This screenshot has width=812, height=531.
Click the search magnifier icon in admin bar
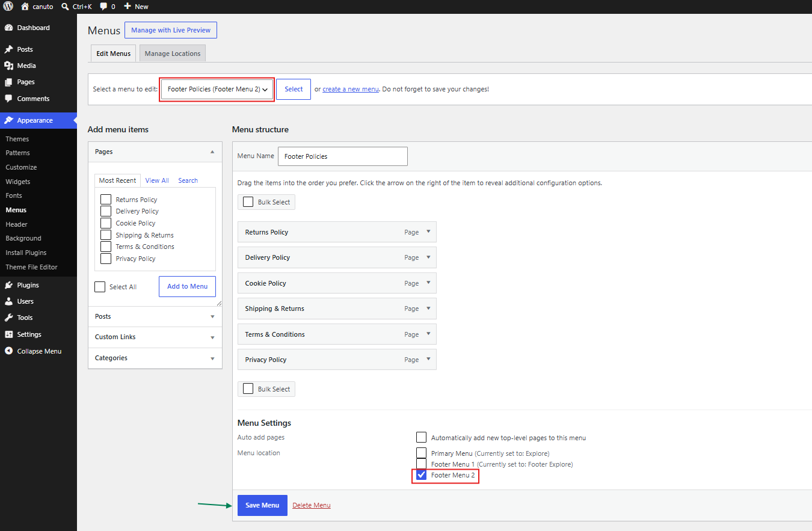tap(66, 7)
